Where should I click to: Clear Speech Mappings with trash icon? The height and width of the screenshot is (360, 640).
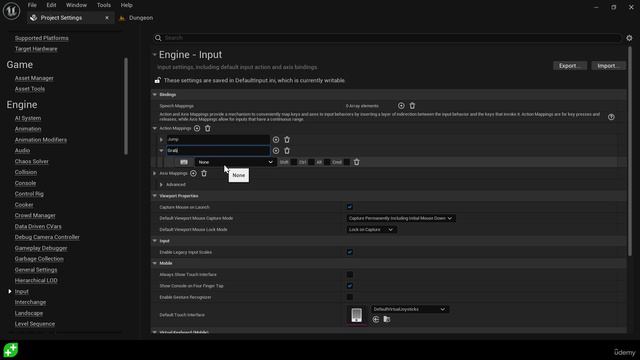click(x=412, y=106)
